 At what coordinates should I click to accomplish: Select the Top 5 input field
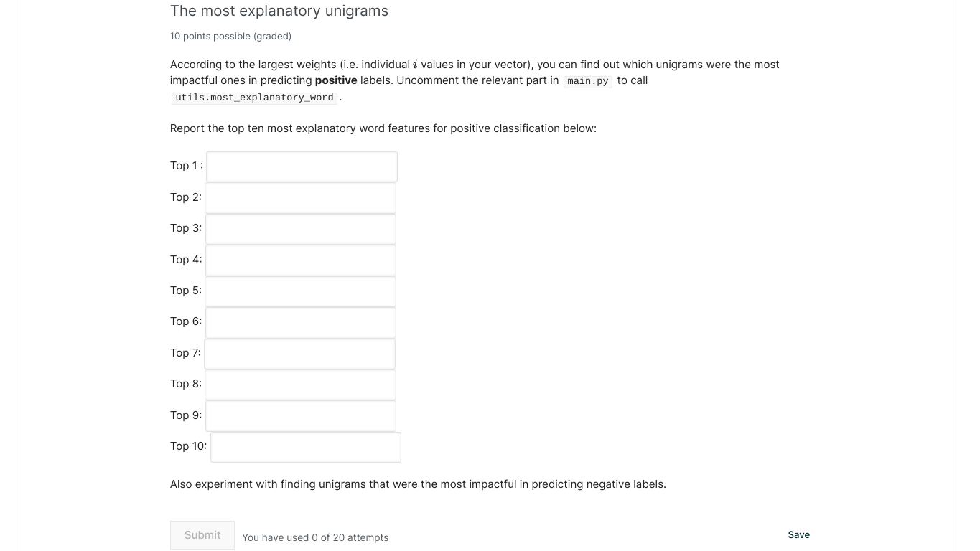pos(300,291)
